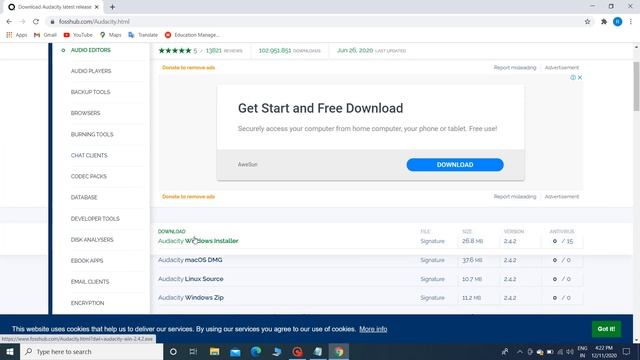Viewport: 640px width, 360px height.
Task: Select the Codec Packs category
Action: coord(89,176)
